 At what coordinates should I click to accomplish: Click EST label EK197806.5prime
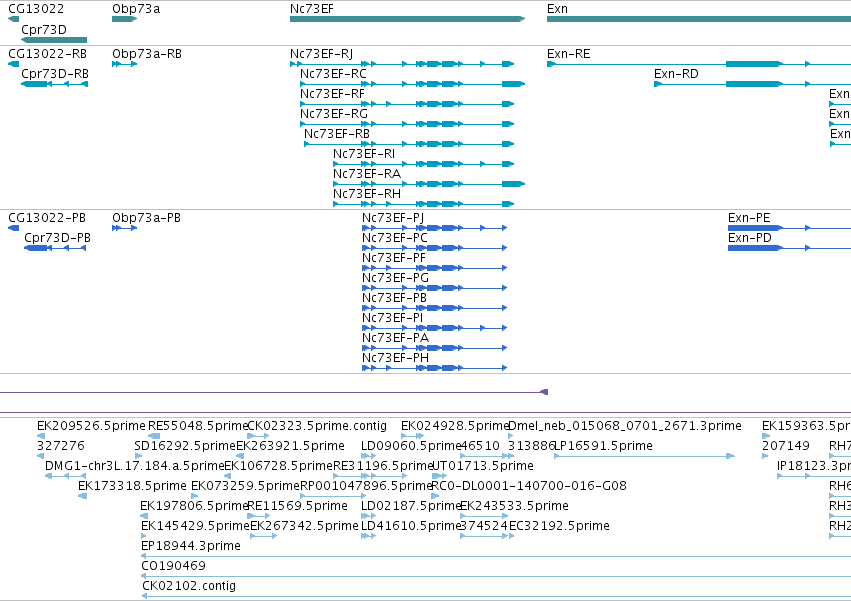point(194,506)
